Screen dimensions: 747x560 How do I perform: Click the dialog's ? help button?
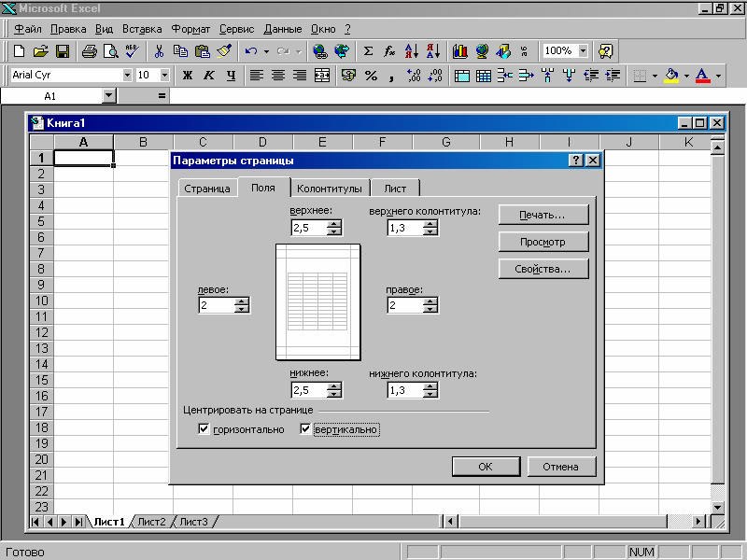coord(576,161)
